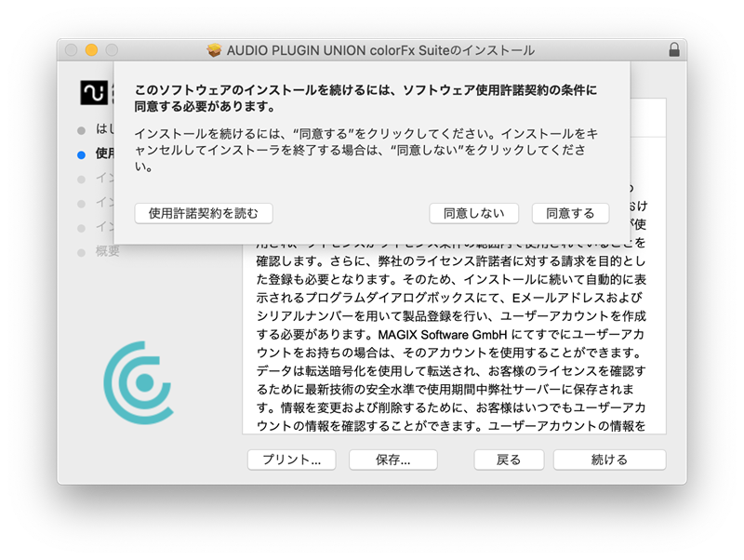This screenshot has height=560, width=744.
Task: Click the 保存... (Save) button
Action: [x=392, y=460]
